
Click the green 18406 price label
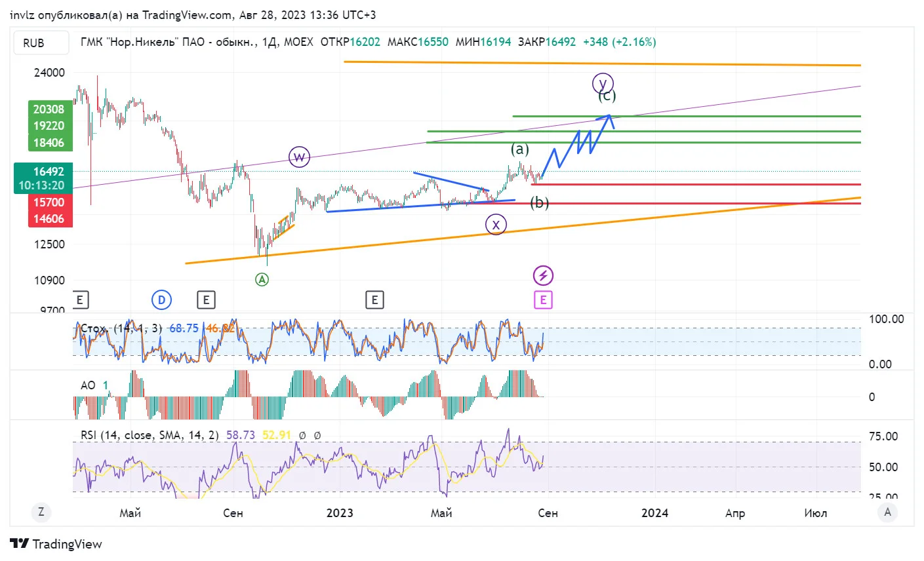pos(50,143)
